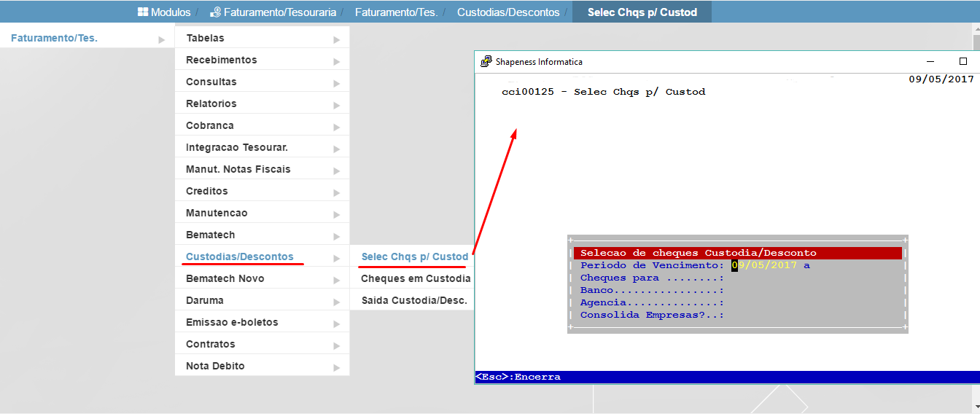Expand the Creditos submenu arrow
Screen dimensions: 980x419
pyautogui.click(x=337, y=192)
